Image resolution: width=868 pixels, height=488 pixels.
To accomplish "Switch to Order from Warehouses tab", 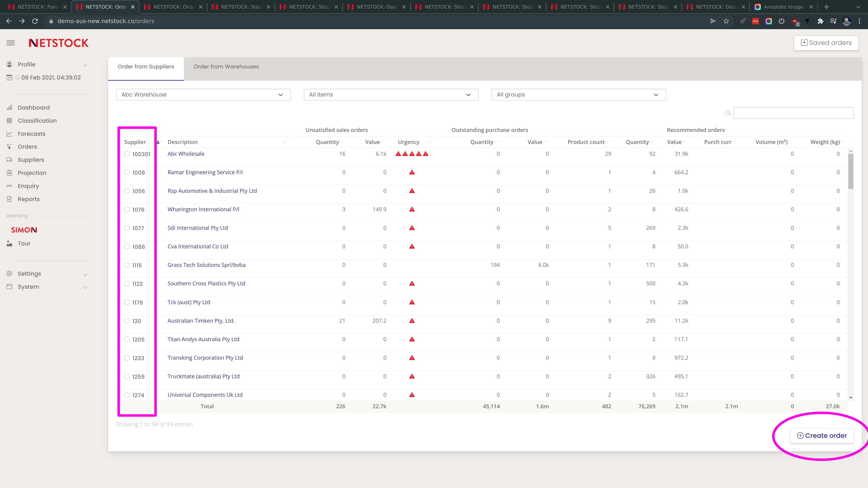I will click(x=226, y=67).
